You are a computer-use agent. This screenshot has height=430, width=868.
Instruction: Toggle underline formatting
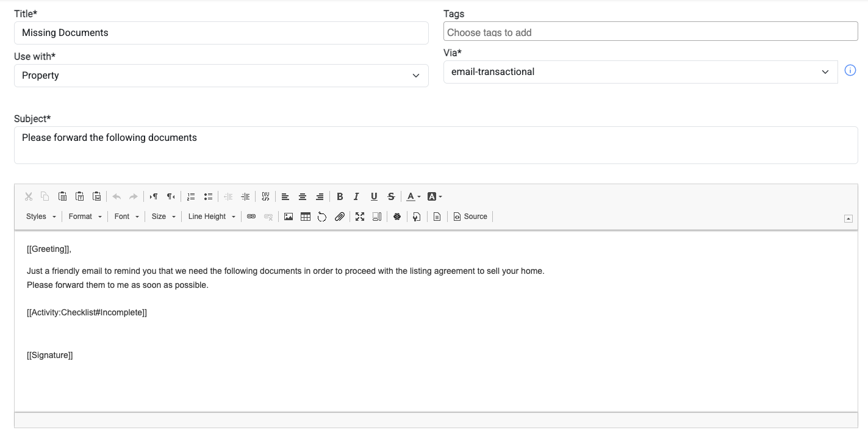374,196
